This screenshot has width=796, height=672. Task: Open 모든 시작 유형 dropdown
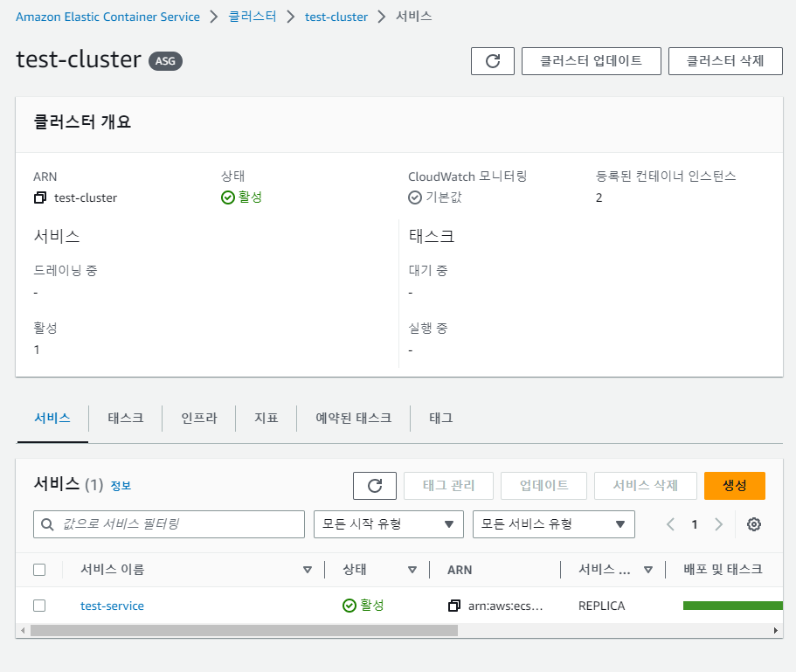tap(388, 524)
